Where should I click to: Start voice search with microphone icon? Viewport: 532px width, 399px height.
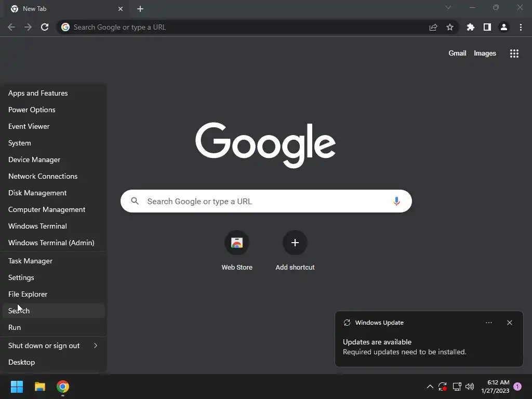click(x=396, y=201)
